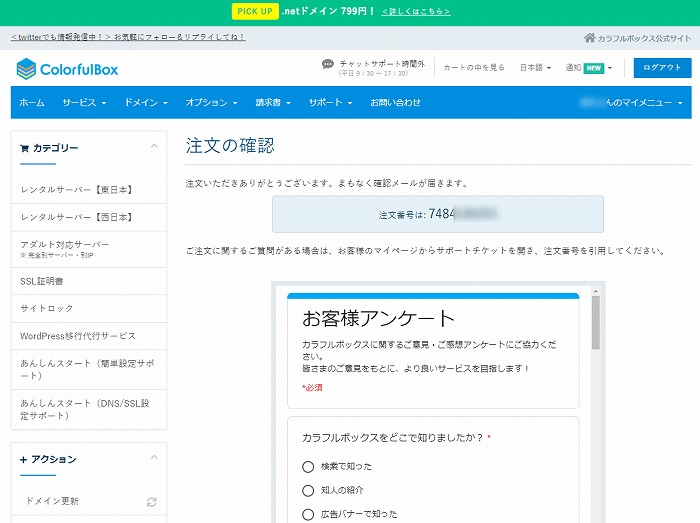Click the home icon for the official site
The image size is (700, 523).
[x=589, y=37]
